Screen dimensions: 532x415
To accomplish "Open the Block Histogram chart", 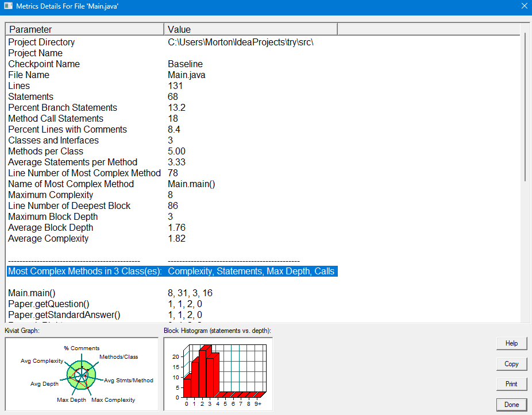I will (218, 374).
